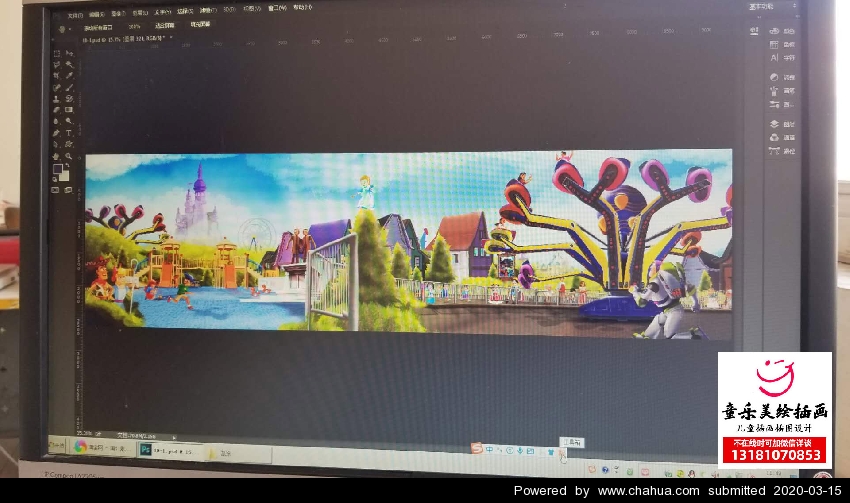Swap foreground and background colors
This screenshot has height=503, width=850.
tap(67, 165)
